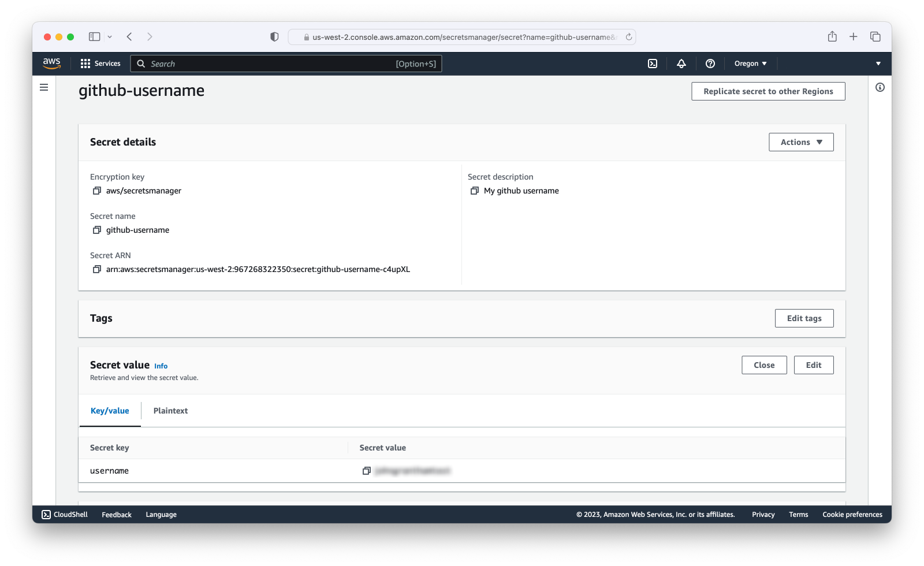
Task: Select the github-username page heading
Action: [x=141, y=91]
